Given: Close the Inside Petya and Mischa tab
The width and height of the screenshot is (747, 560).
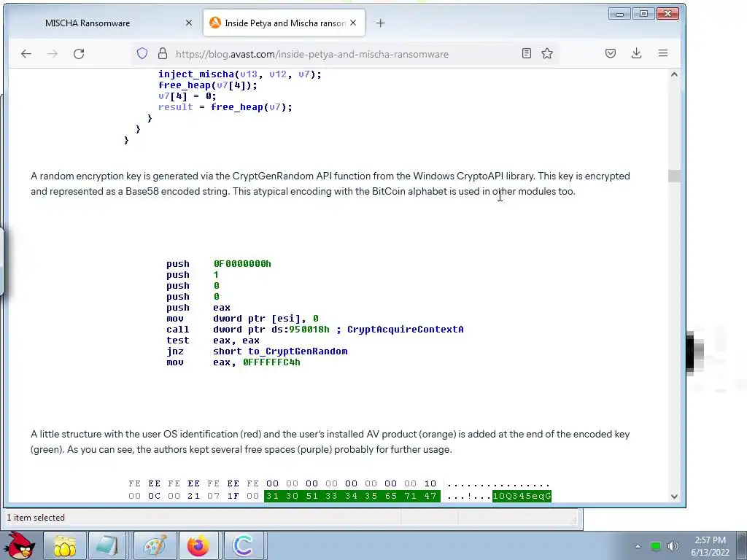Looking at the screenshot, I should point(353,23).
